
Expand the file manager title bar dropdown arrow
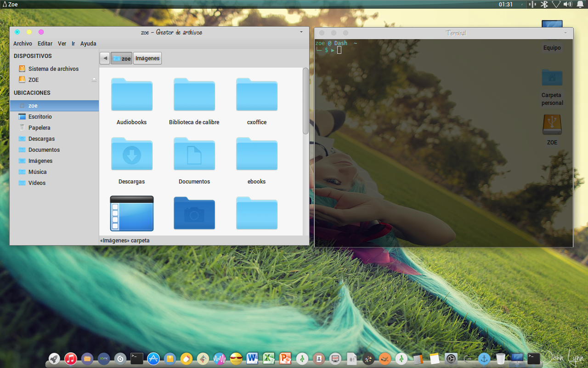(301, 32)
